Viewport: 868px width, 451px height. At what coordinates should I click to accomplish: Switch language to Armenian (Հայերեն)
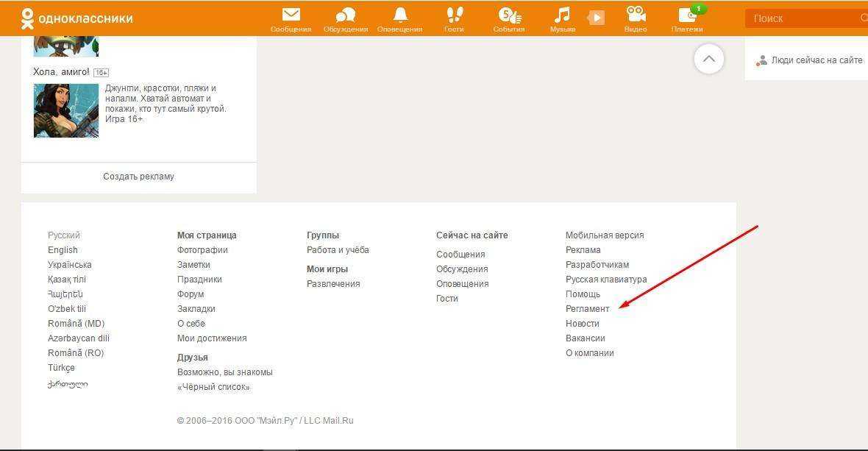point(65,294)
